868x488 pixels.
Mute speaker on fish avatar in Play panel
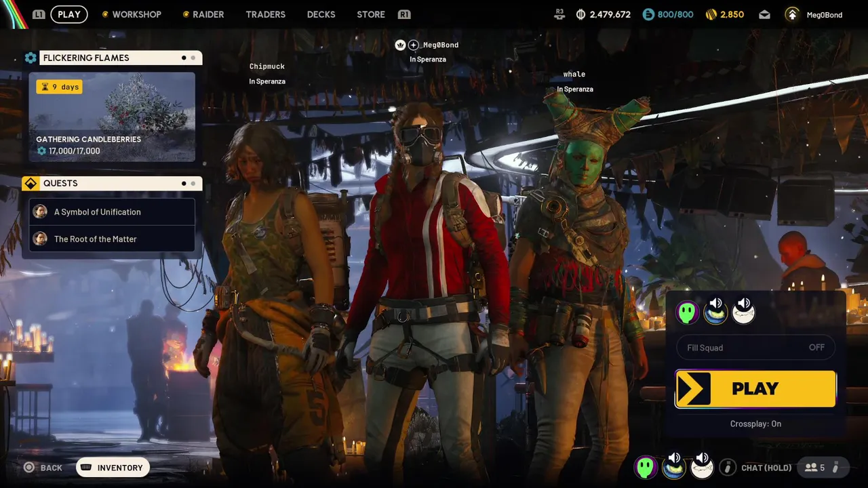point(745,303)
